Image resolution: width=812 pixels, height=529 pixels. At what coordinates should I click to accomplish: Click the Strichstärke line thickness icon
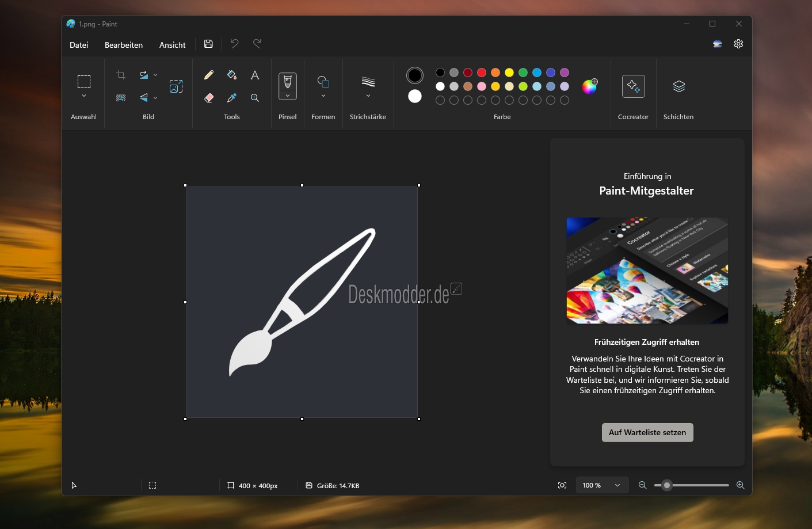coord(368,82)
